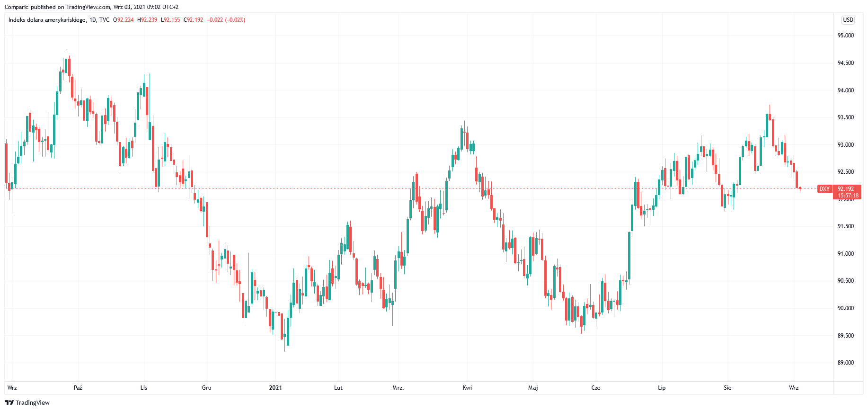Click the leftmost Wrz time axis label
The height and width of the screenshot is (411, 868).
pyautogui.click(x=12, y=388)
